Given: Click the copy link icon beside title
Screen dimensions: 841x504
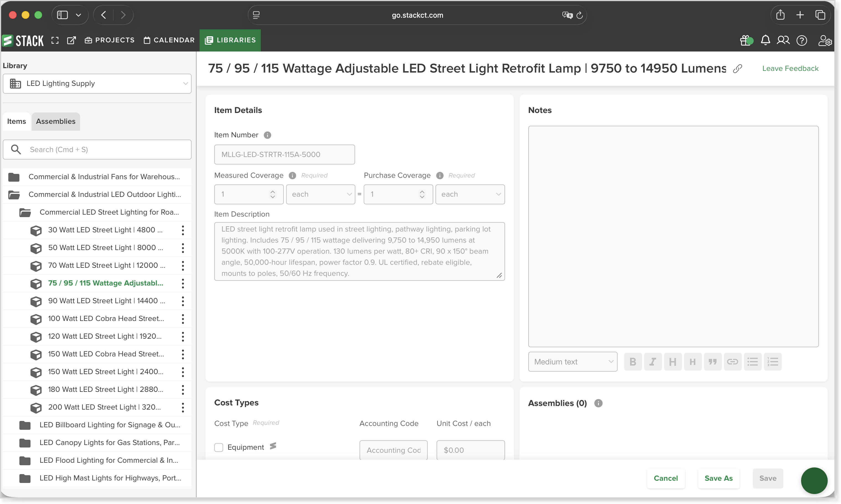Looking at the screenshot, I should click(x=737, y=69).
